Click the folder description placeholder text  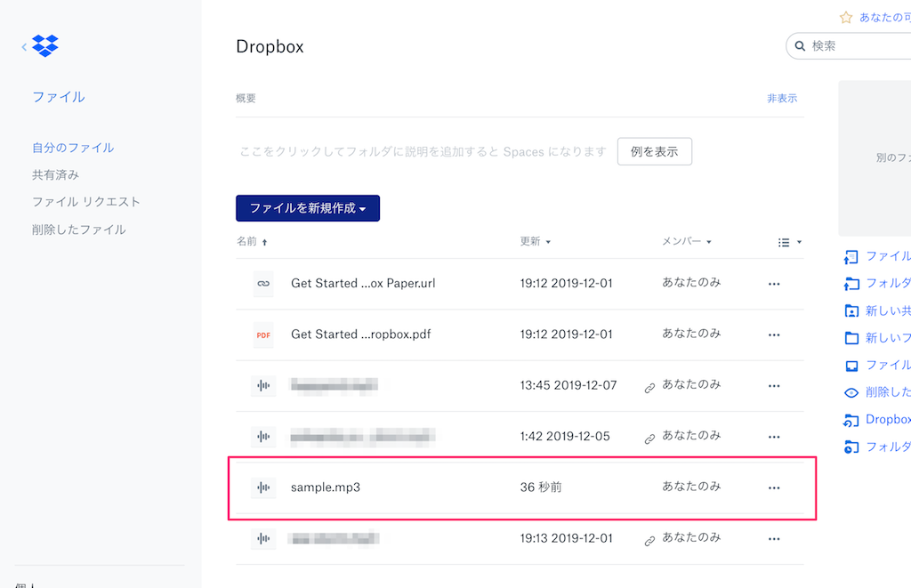(x=423, y=151)
